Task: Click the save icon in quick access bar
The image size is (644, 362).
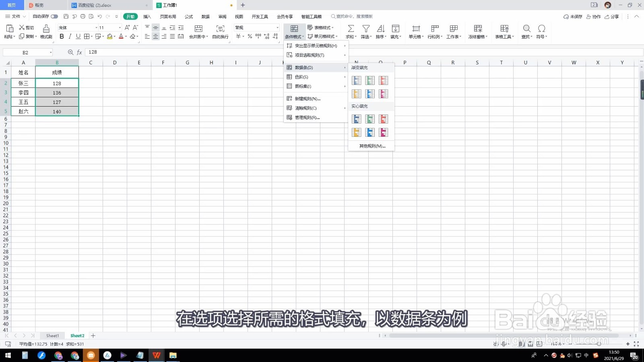Action: [x=66, y=16]
